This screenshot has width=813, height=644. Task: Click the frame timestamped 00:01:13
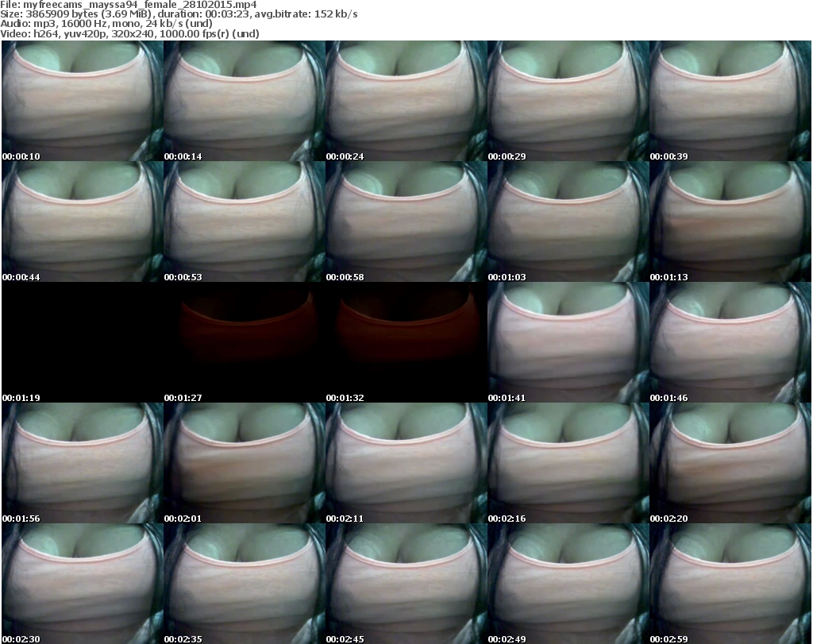(730, 222)
